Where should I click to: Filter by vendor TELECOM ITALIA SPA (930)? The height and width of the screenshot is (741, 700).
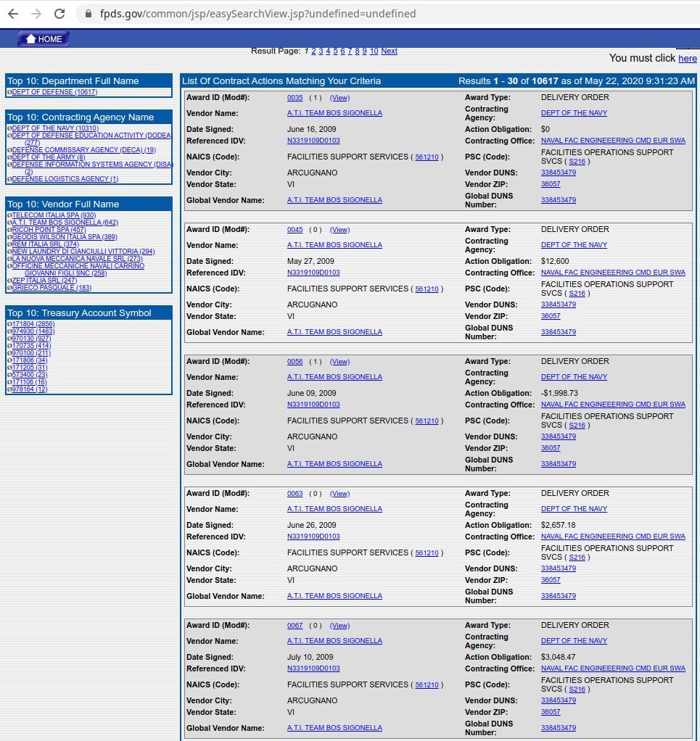click(x=54, y=215)
